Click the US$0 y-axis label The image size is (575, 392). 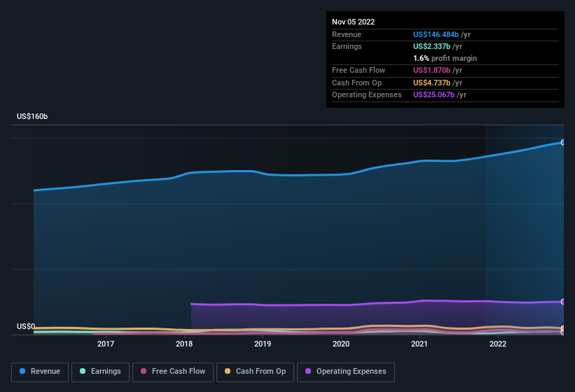click(x=26, y=326)
